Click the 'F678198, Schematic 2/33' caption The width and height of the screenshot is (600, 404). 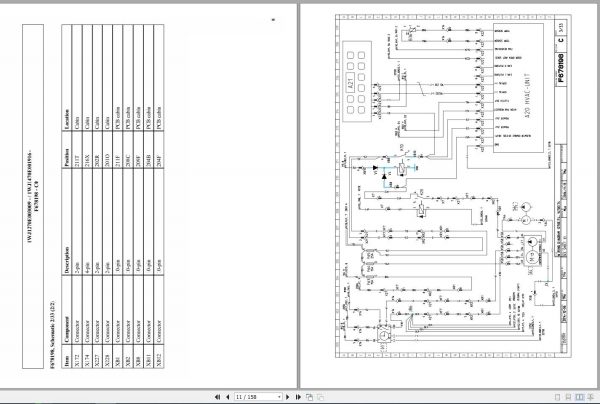52,334
